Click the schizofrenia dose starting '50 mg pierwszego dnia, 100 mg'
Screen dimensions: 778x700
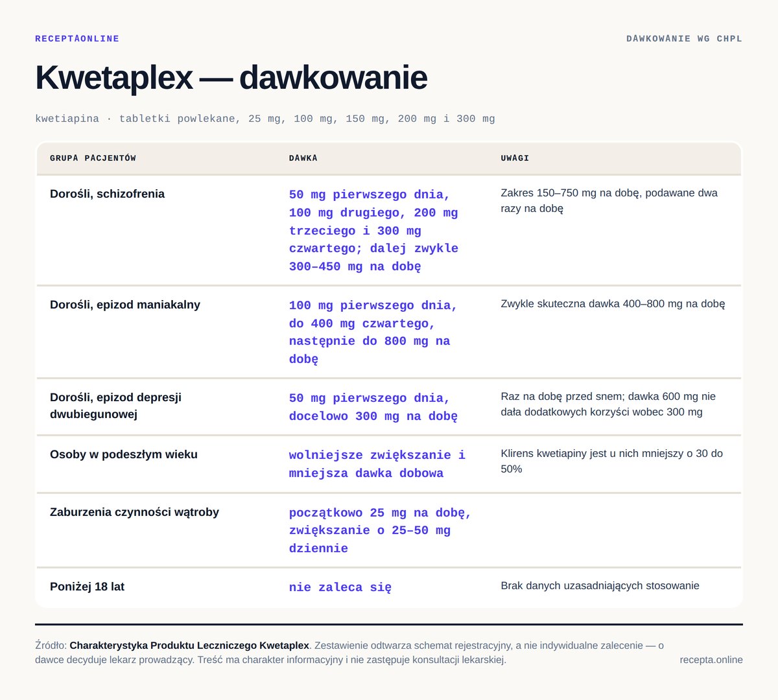[x=374, y=230]
